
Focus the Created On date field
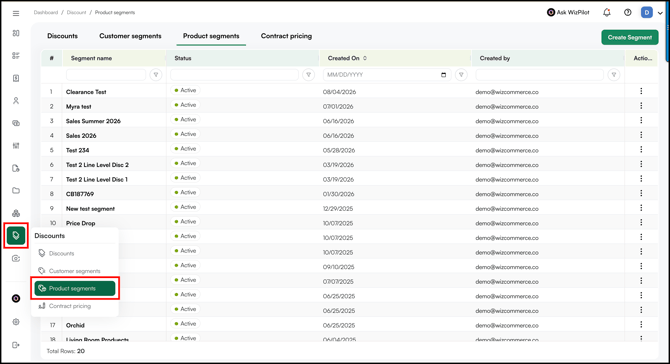[387, 75]
